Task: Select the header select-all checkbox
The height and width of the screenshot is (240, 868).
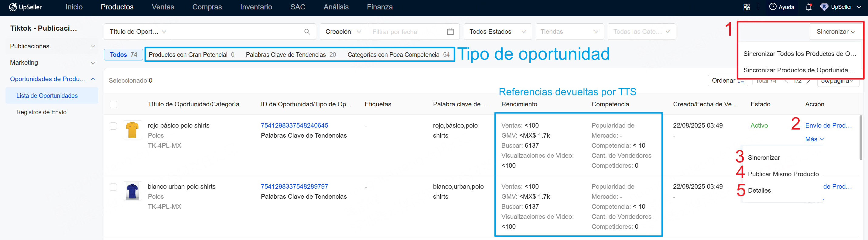Action: [113, 105]
